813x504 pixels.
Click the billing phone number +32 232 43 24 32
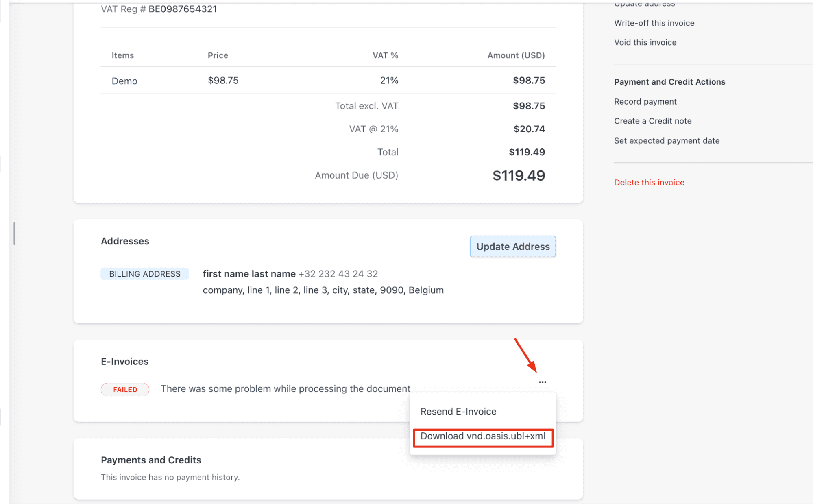pyautogui.click(x=338, y=274)
